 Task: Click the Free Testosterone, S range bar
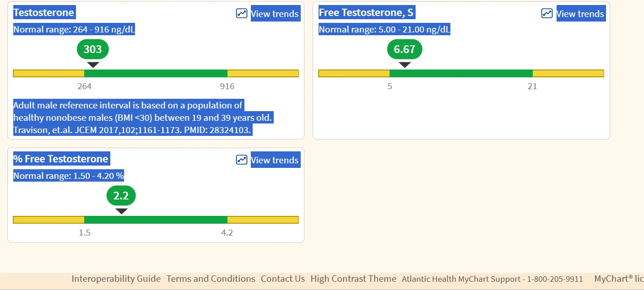tap(461, 74)
